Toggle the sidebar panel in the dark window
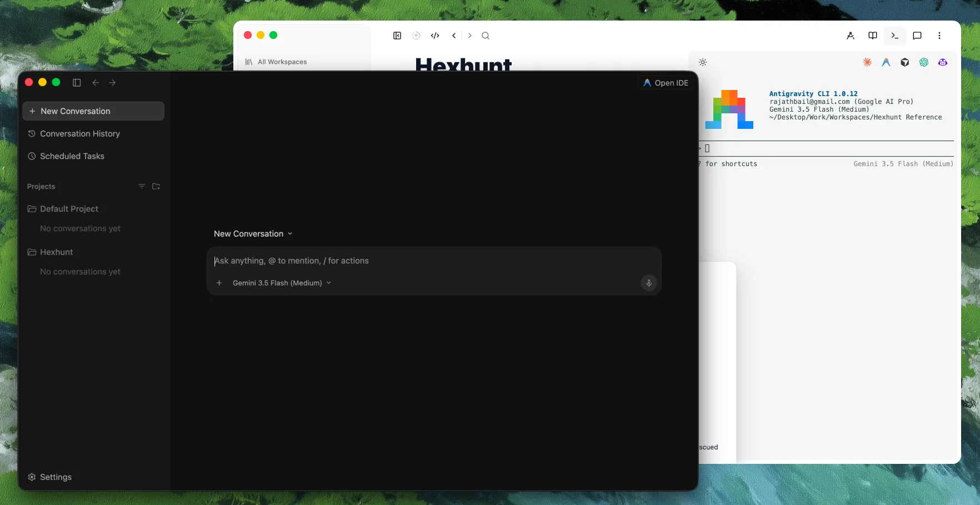This screenshot has height=505, width=980. click(77, 83)
